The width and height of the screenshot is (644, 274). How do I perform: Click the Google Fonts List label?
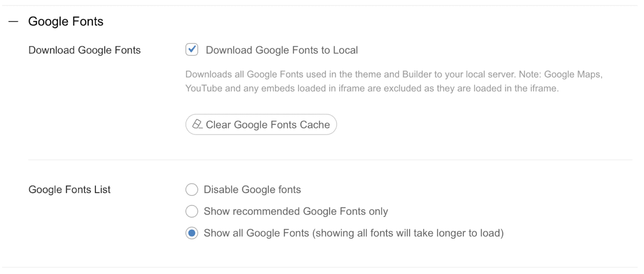[x=69, y=190]
